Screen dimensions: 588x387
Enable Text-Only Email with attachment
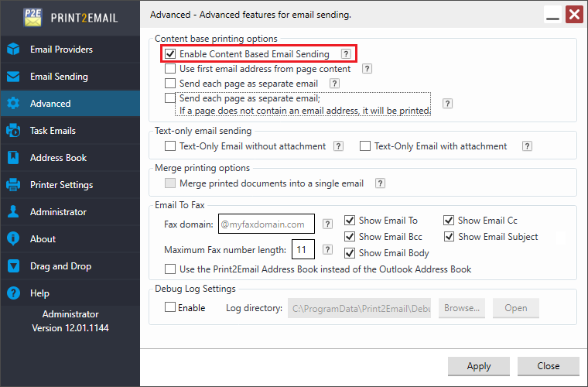pos(365,146)
